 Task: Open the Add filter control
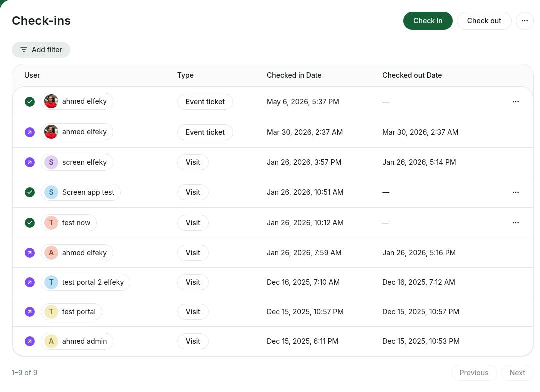pyautogui.click(x=41, y=50)
